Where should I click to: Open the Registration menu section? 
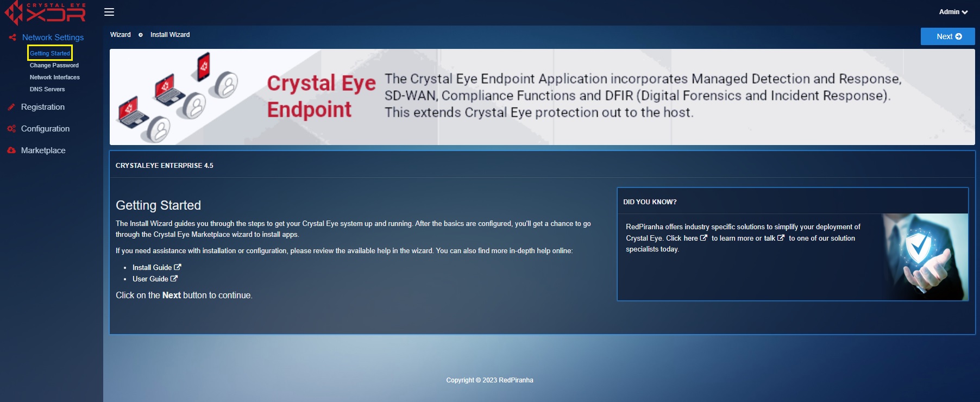[x=42, y=107]
